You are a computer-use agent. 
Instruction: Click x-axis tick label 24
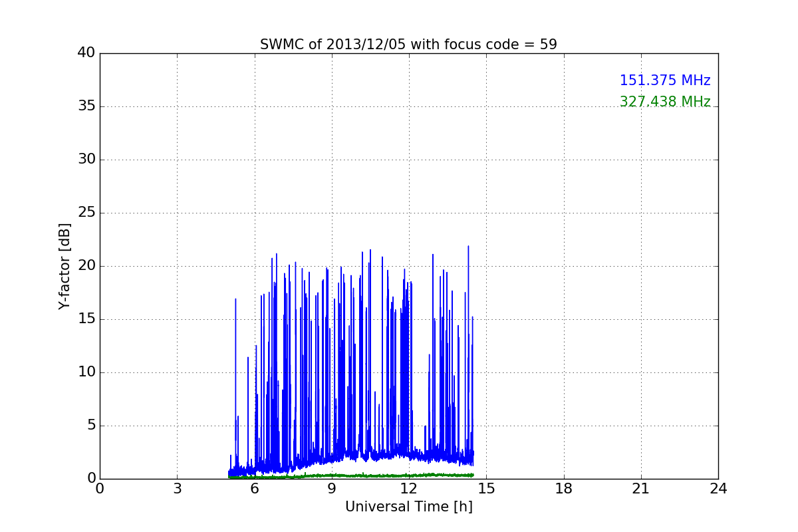[x=718, y=489]
